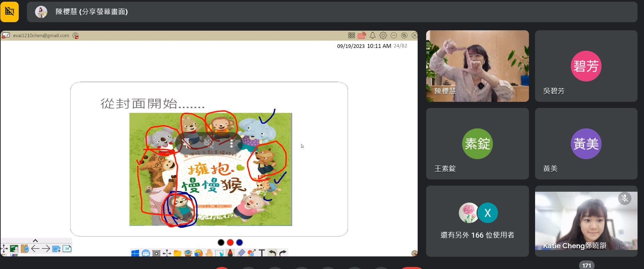Viewport: 644px width, 269px height.
Task: Go to previous page with left arrow
Action: click(35, 249)
